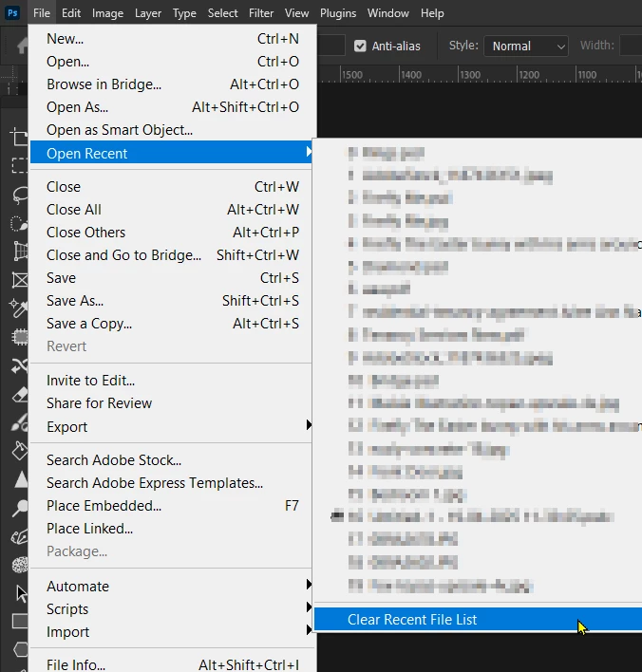This screenshot has height=672, width=642.
Task: Expand the Open Recent submenu
Action: (x=172, y=153)
